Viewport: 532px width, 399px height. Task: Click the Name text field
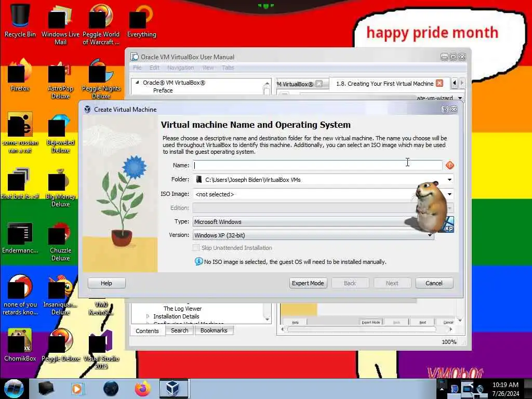point(317,165)
